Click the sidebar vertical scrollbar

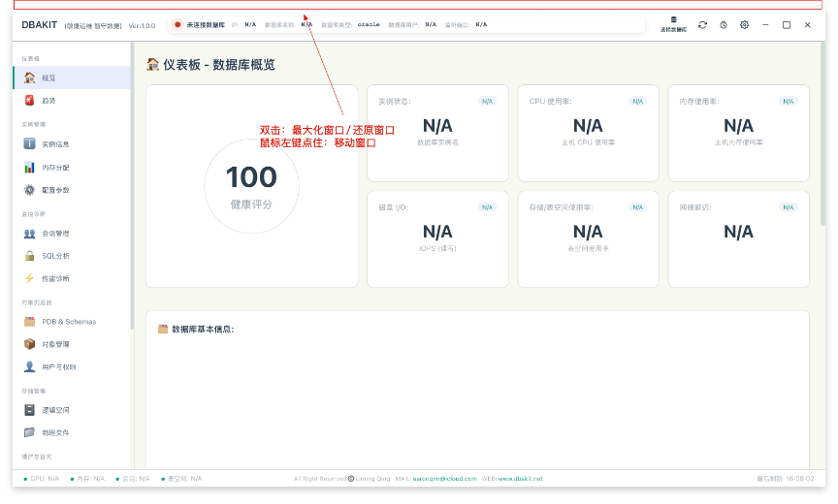pyautogui.click(x=132, y=187)
